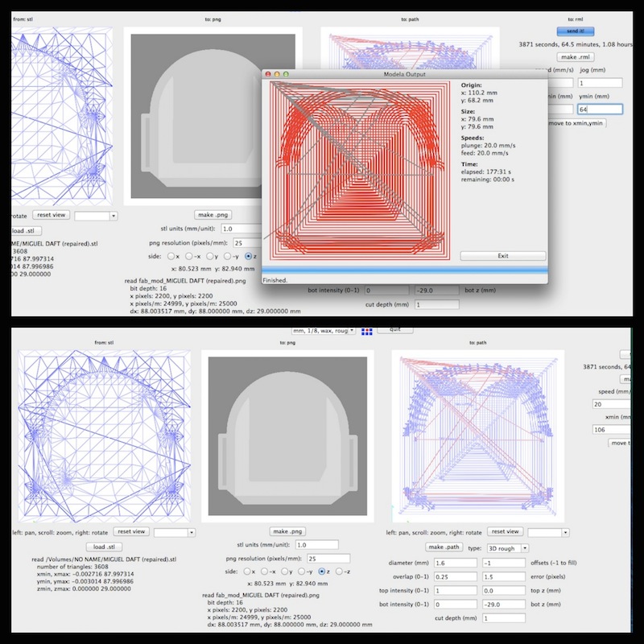Image resolution: width=644 pixels, height=644 pixels.
Task: Click reset view under lower to: path panel
Action: click(x=506, y=531)
